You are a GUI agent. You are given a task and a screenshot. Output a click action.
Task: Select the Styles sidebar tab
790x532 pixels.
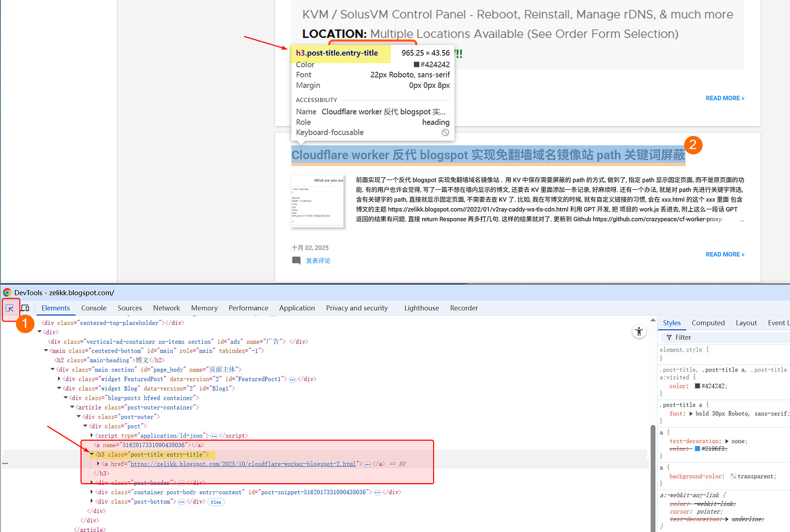coord(672,323)
